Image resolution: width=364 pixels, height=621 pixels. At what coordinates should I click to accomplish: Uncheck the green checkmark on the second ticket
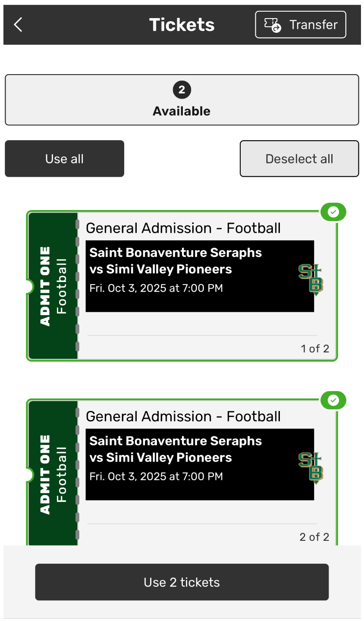[333, 401]
